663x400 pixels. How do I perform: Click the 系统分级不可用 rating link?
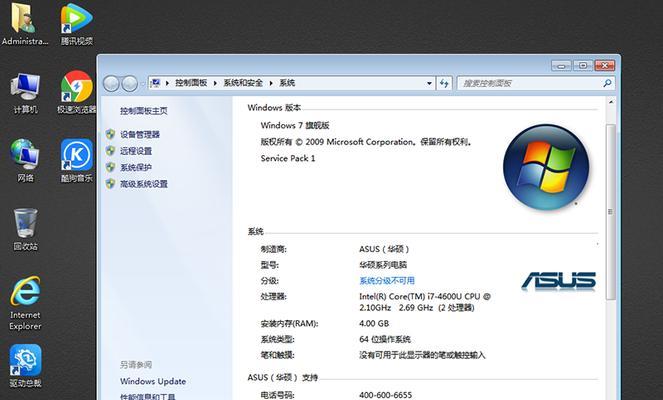(x=387, y=281)
